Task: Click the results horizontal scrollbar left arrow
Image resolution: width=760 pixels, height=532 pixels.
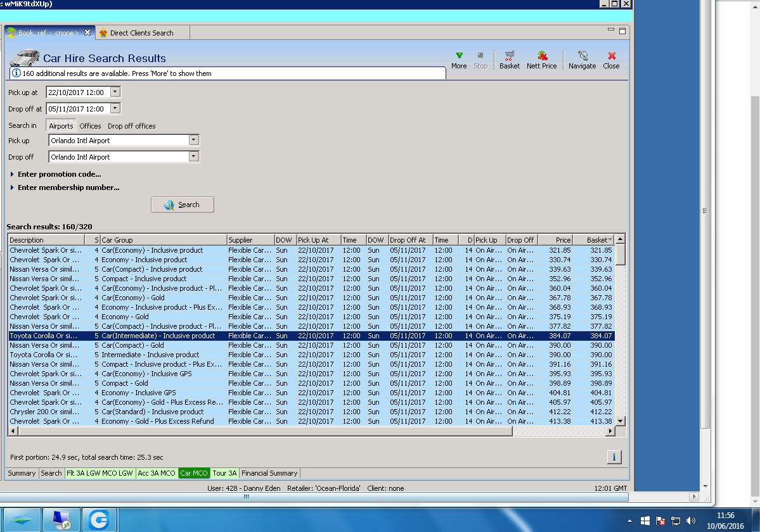Action: 13,431
